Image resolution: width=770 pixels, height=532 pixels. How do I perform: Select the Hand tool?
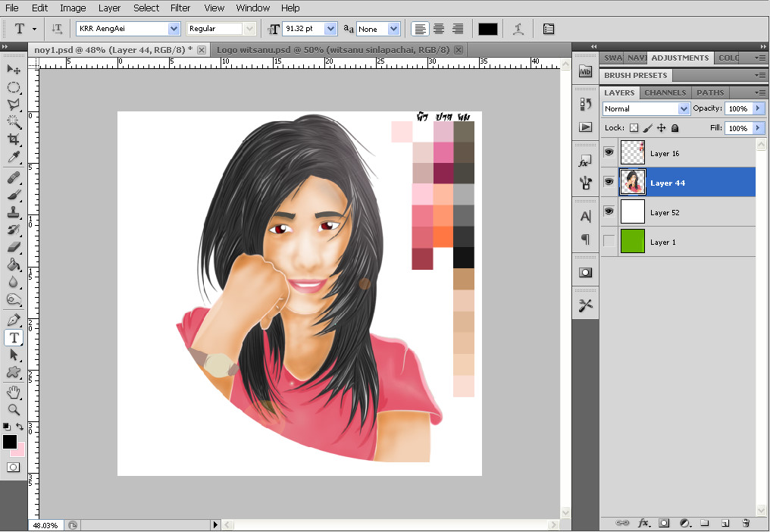click(13, 392)
